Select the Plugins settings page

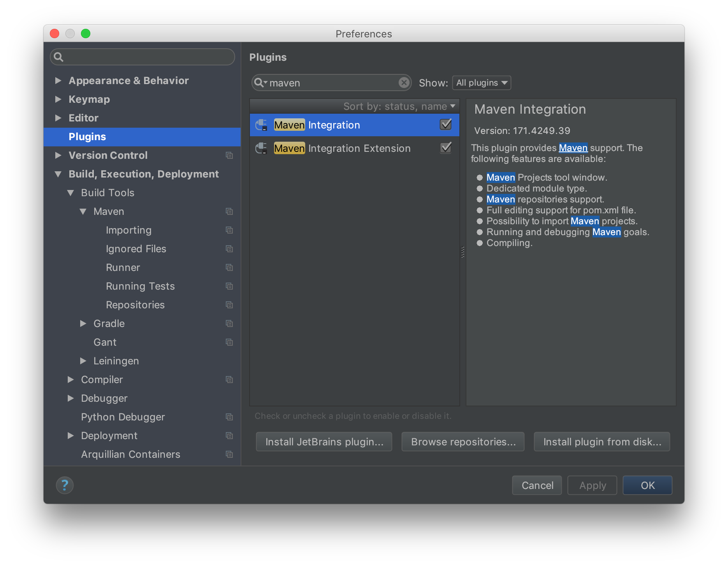142,137
